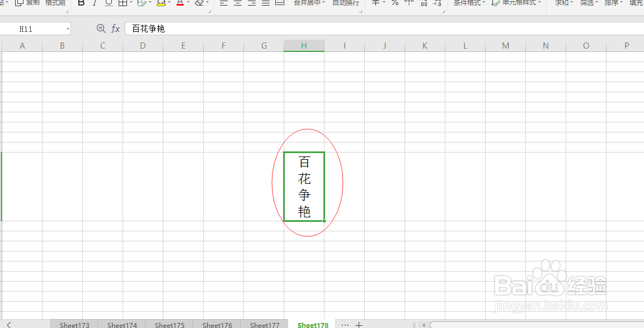Toggle 自动换行 wrap text
Screen dimensions: 644x328
tap(346, 3)
